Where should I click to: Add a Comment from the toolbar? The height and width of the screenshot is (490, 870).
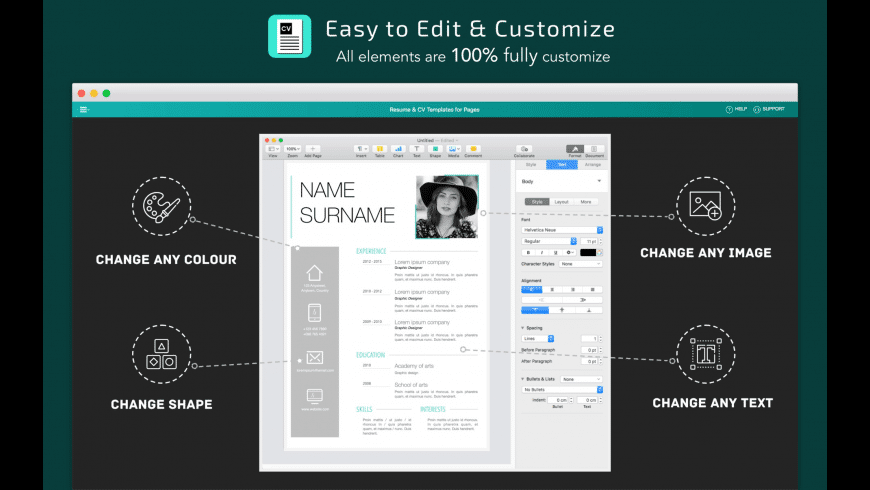pyautogui.click(x=473, y=149)
